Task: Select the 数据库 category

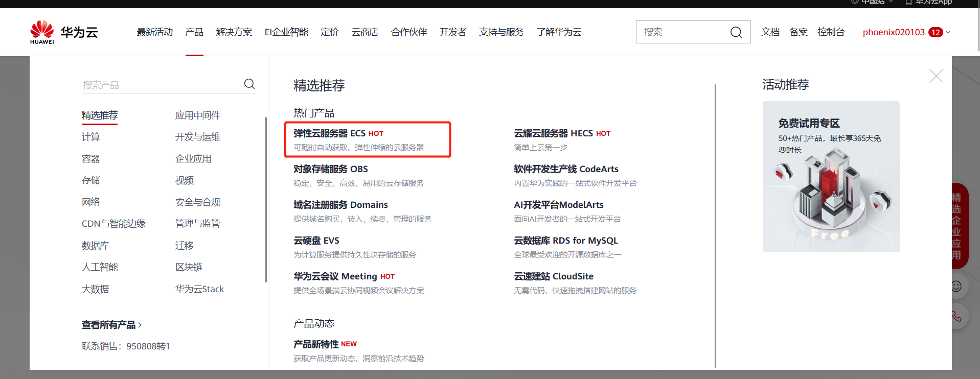Action: 96,246
